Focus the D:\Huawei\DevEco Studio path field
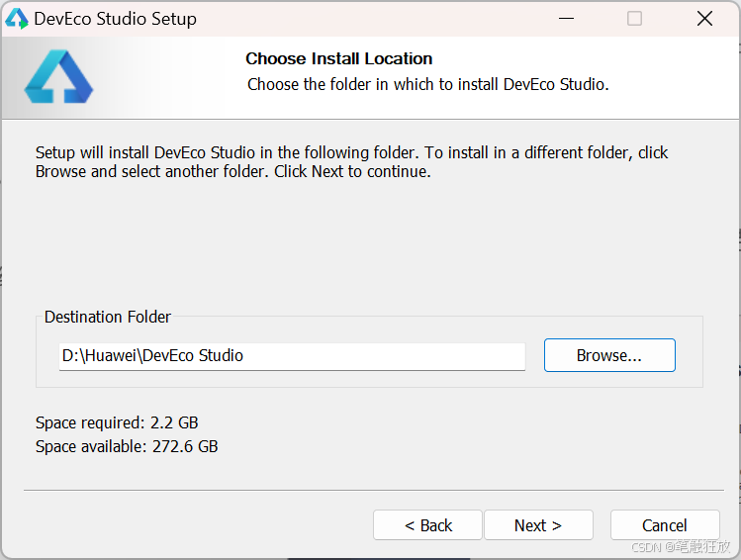 tap(292, 356)
